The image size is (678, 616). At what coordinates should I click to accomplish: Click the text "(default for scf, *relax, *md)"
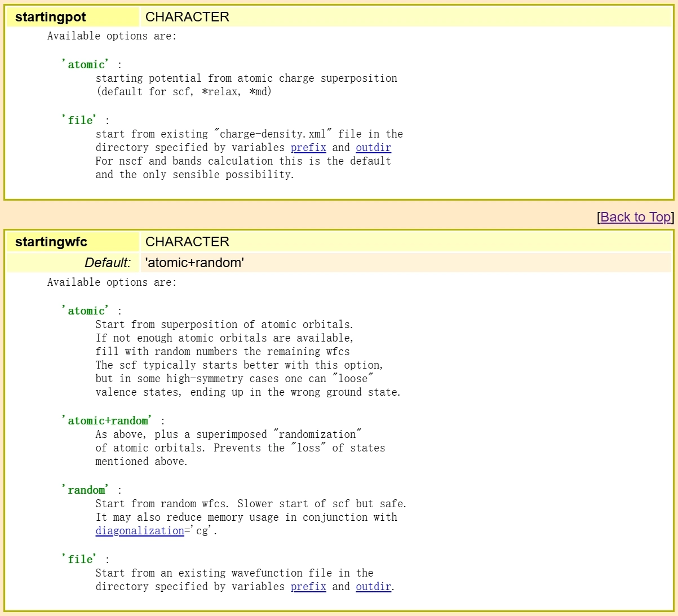pos(184,92)
